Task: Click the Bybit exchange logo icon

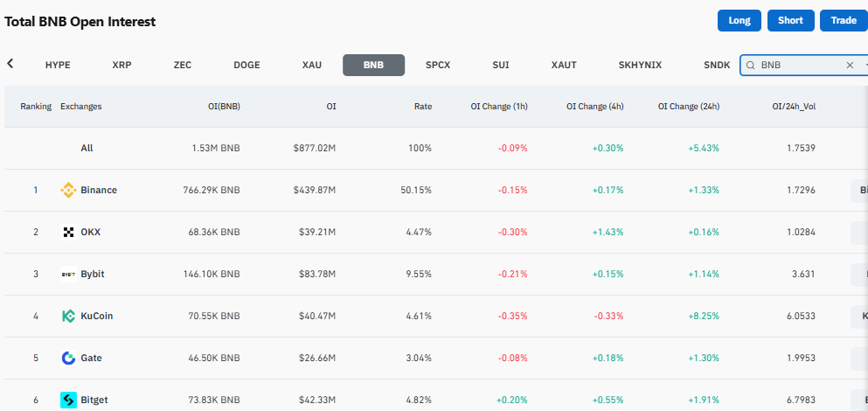Action: pyautogui.click(x=69, y=275)
